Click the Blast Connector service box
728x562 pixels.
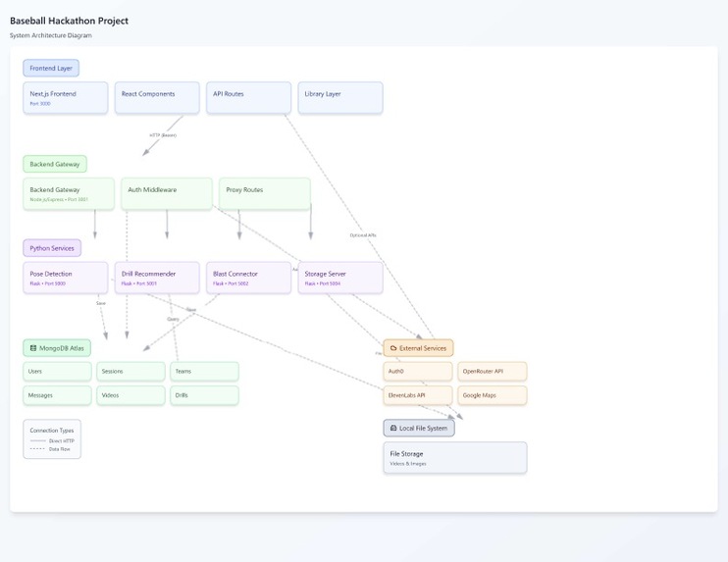coord(248,278)
